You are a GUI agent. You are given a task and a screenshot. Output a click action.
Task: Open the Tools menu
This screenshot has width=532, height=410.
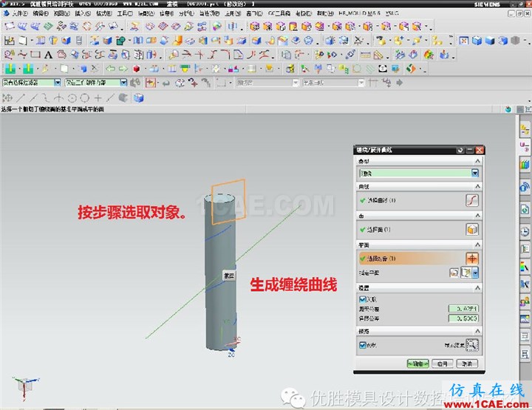click(125, 13)
